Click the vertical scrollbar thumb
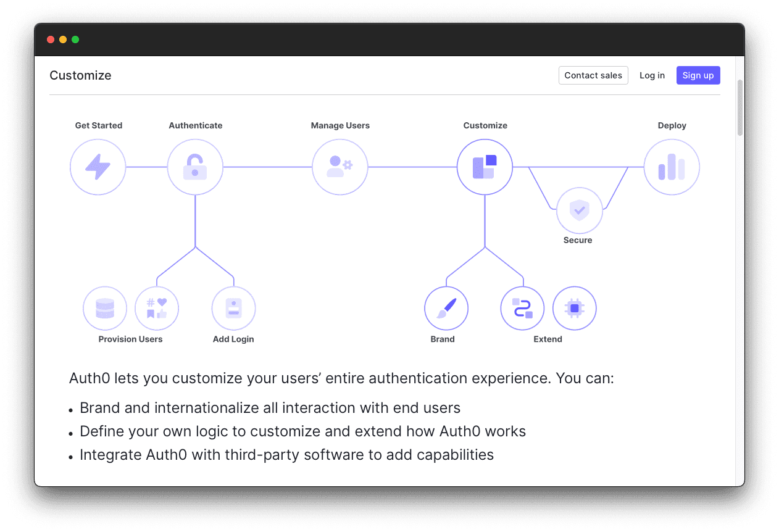This screenshot has width=779, height=532. 740,107
